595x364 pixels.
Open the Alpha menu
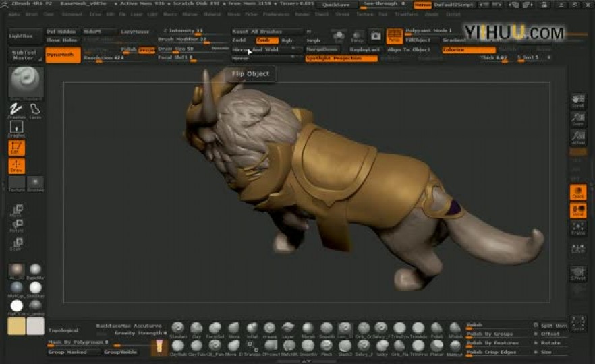coord(13,14)
